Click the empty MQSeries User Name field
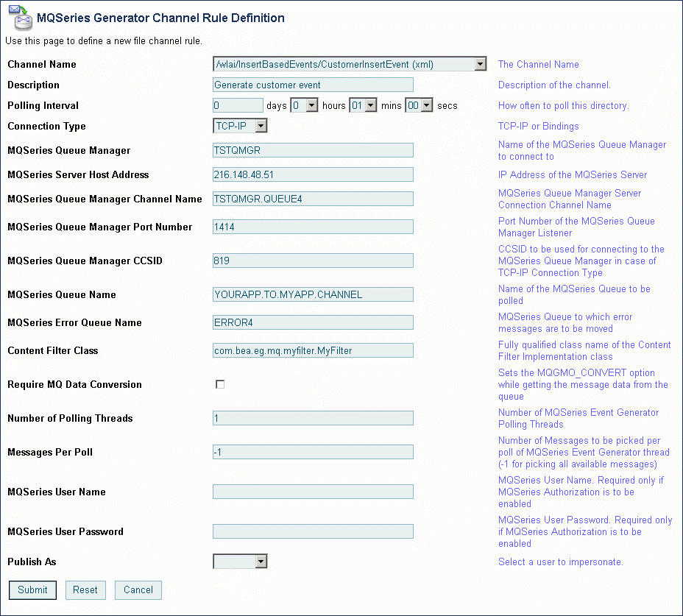Image resolution: width=683 pixels, height=616 pixels. point(313,492)
